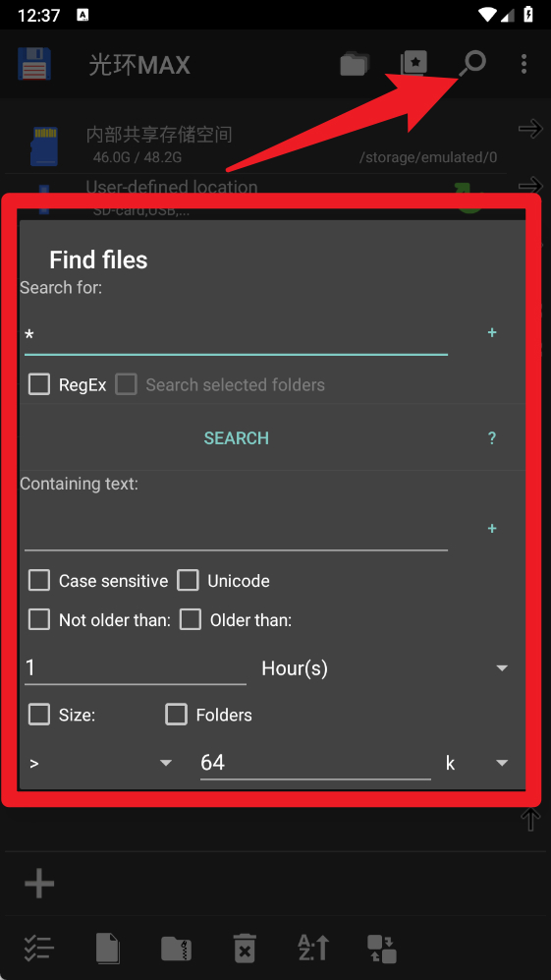Enable the Not older than checkbox
This screenshot has width=551, height=980.
39,620
